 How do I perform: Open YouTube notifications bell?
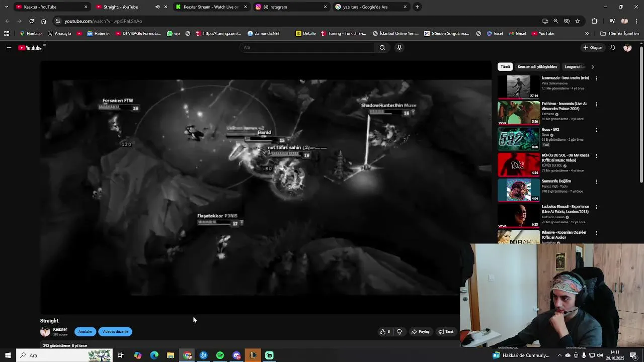click(613, 48)
